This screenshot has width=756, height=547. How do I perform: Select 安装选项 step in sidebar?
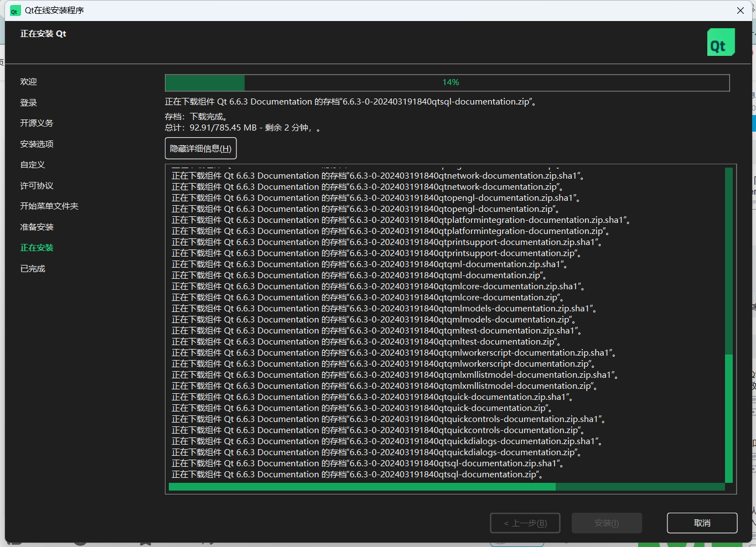[x=37, y=144]
